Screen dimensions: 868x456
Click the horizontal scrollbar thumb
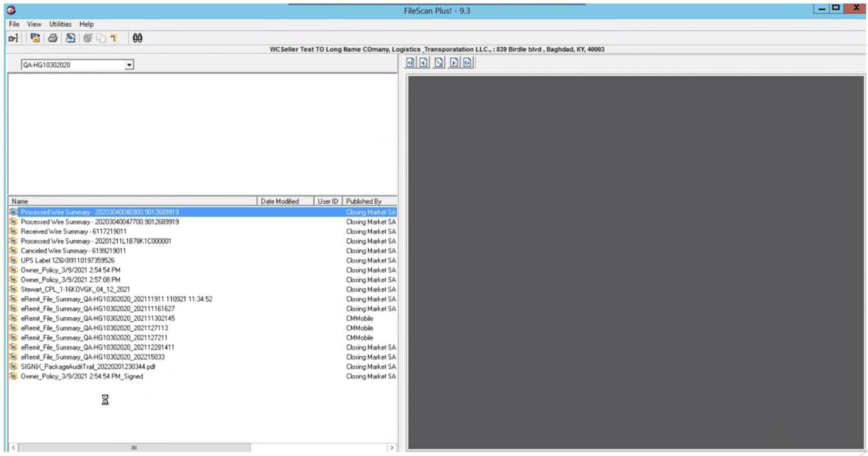coord(134,447)
